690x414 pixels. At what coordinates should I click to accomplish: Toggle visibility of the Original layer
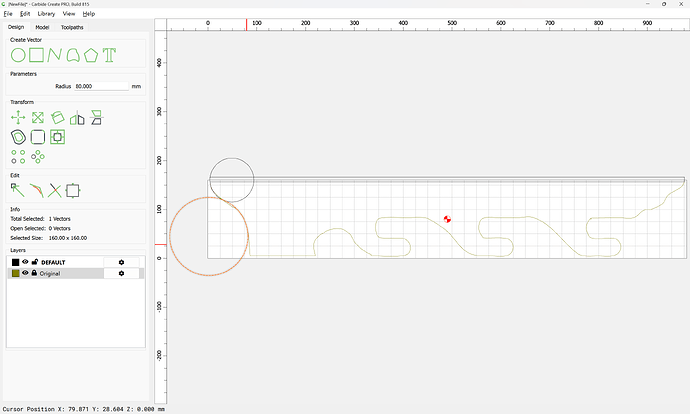coord(25,273)
